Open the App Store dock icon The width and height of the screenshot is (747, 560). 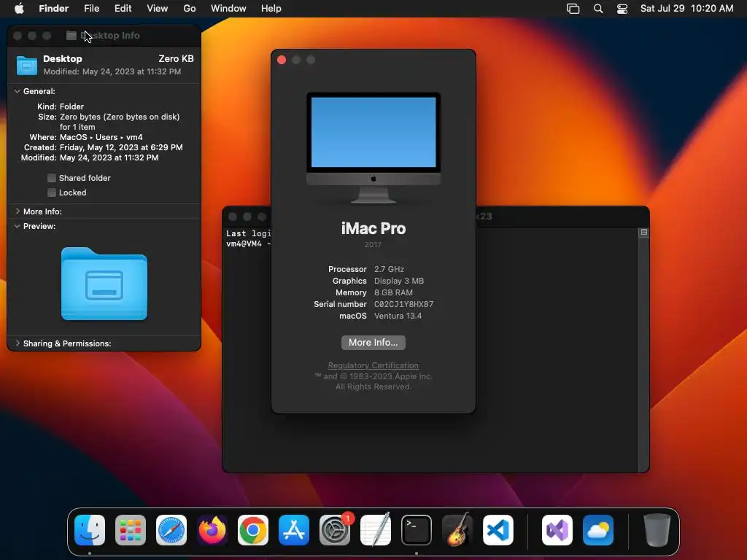point(294,530)
